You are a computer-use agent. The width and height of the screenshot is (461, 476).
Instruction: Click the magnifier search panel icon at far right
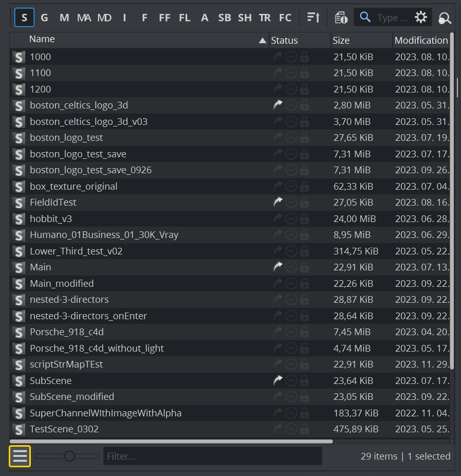445,19
